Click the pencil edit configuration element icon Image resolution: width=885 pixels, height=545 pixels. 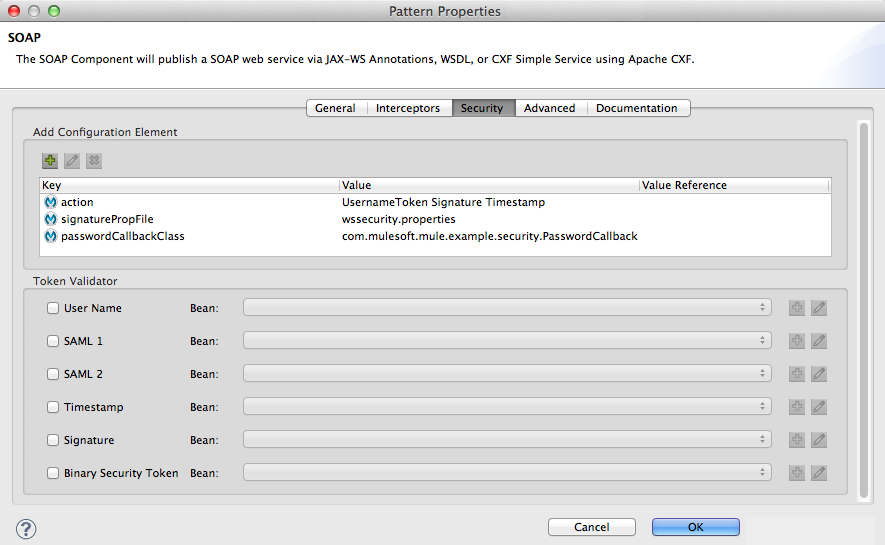tap(72, 160)
